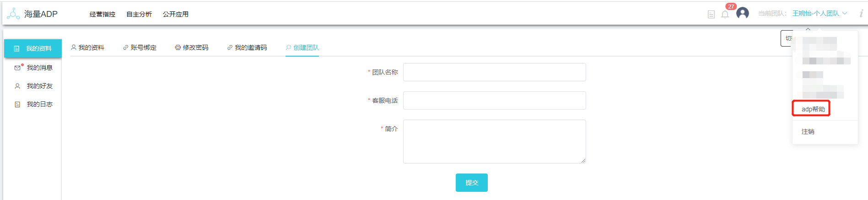Switch to the 账号绑定 tab
Viewport: 868px width, 200px height.
140,47
